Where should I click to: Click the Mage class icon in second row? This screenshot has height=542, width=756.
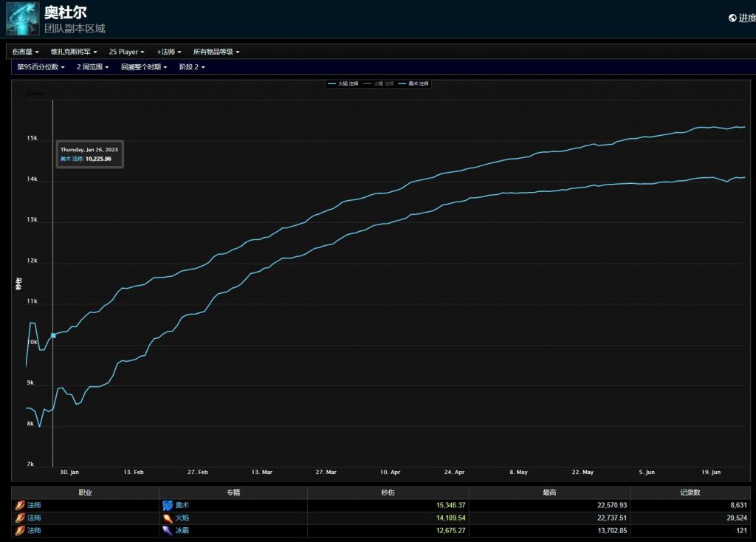point(20,518)
